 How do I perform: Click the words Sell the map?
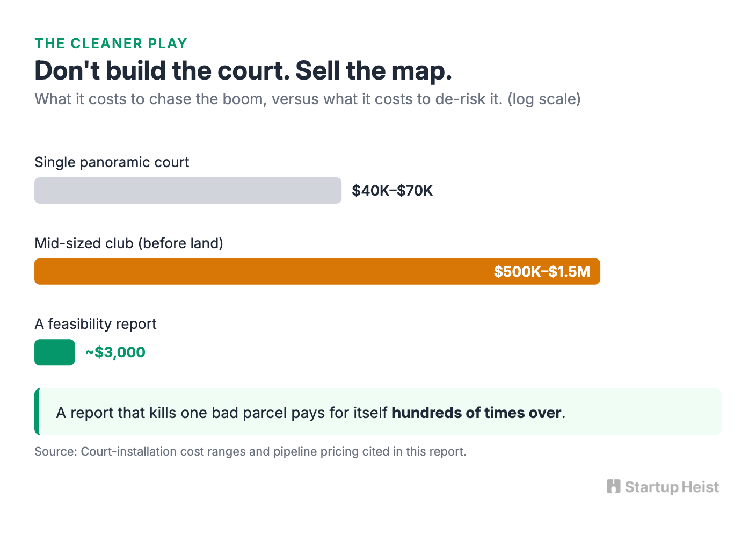tap(374, 70)
